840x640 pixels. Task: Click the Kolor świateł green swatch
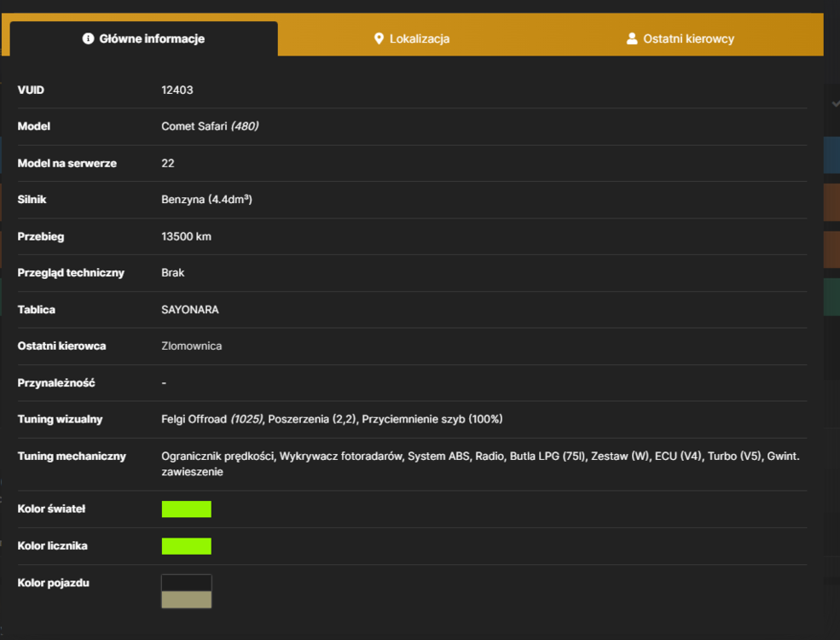187,509
